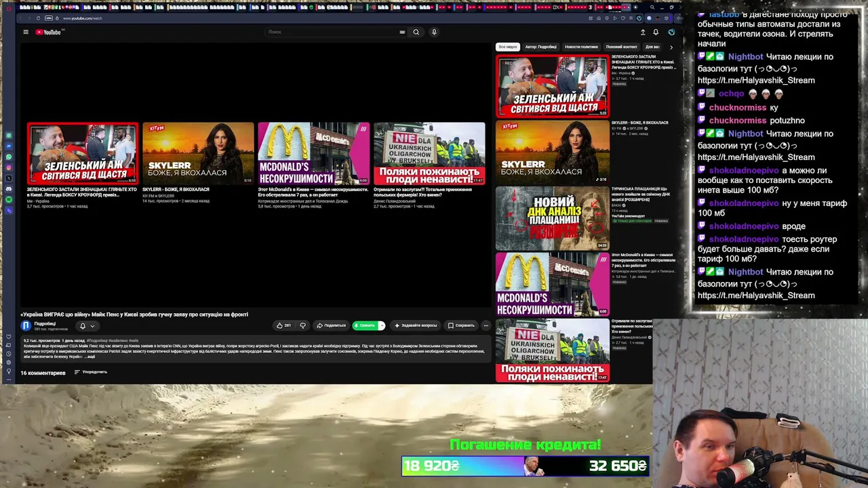Click the YouTube search magnifier button
The width and height of the screenshot is (868, 488).
point(416,32)
